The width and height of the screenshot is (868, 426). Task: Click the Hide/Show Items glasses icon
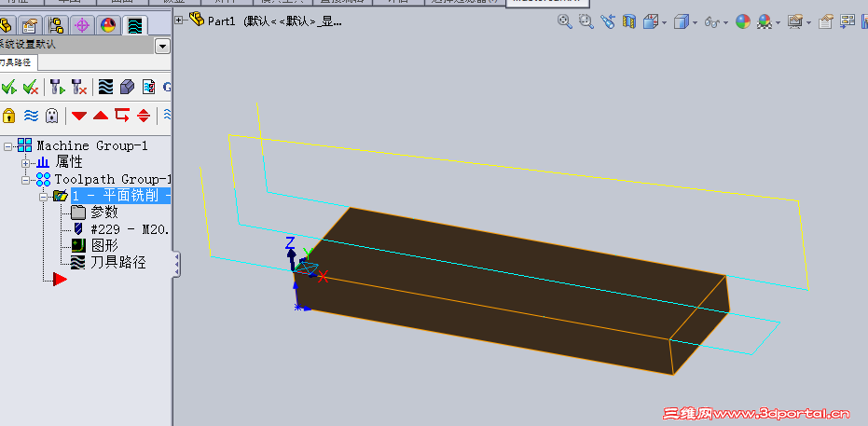coord(712,22)
